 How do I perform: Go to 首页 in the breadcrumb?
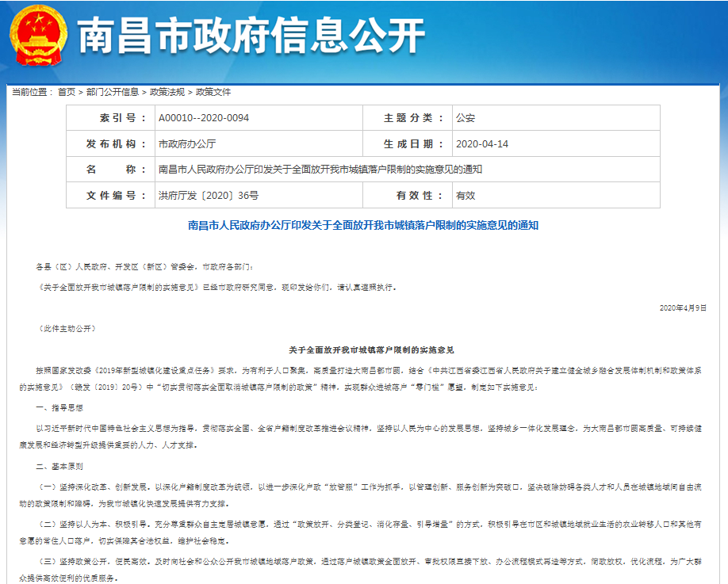(67, 92)
